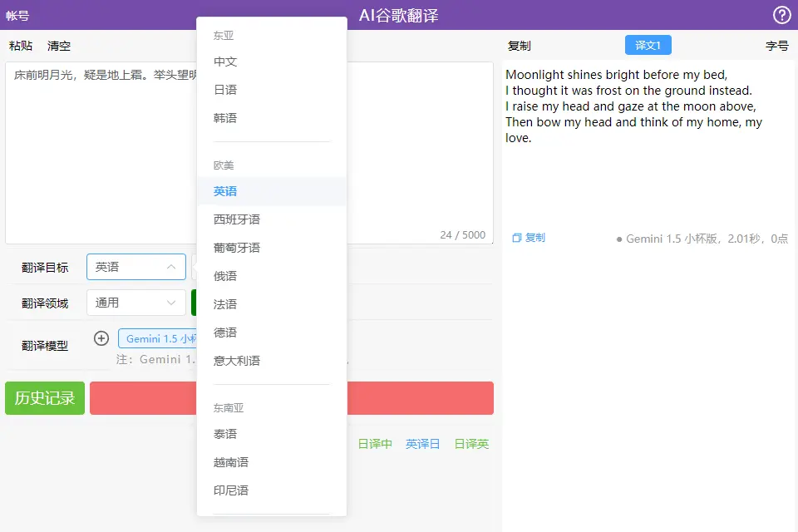This screenshot has width=798, height=532.
Task: Choose 德语 from the language list
Action: tap(272, 332)
